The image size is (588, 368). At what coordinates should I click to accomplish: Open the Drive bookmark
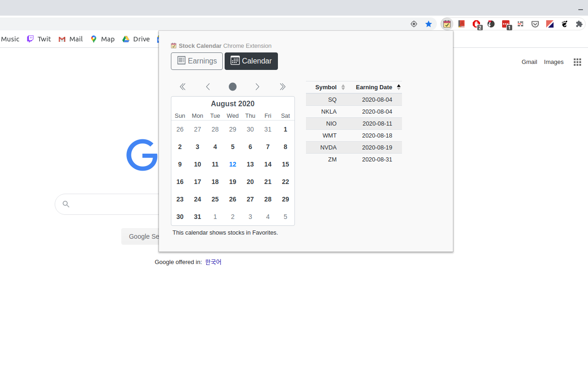tap(136, 39)
